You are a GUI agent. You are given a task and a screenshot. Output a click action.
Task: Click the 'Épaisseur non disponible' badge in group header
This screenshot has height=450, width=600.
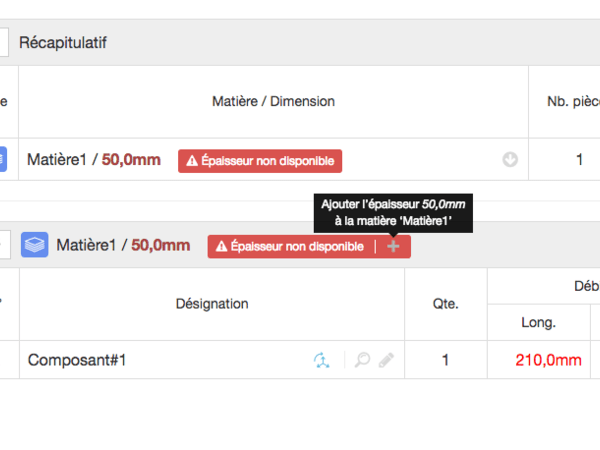(x=290, y=246)
